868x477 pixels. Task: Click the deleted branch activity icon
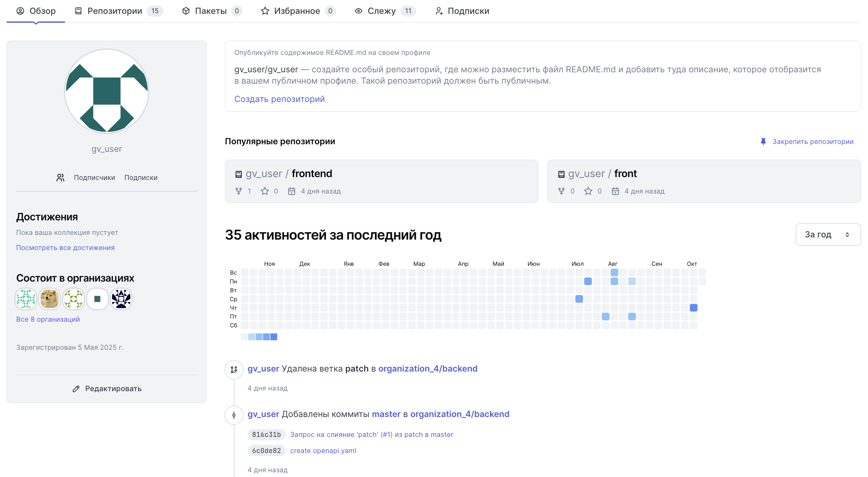coord(234,369)
